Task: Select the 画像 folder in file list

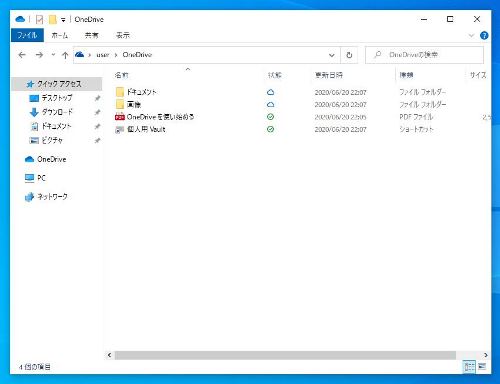Action: click(134, 105)
